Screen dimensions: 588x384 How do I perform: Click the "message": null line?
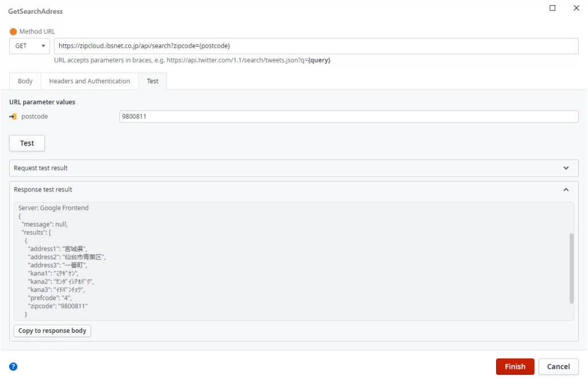click(x=45, y=224)
